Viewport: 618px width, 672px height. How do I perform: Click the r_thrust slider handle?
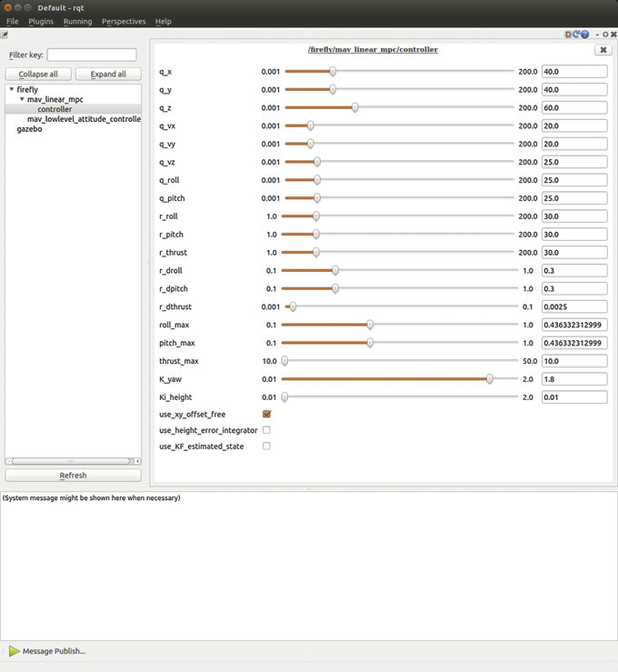[316, 253]
